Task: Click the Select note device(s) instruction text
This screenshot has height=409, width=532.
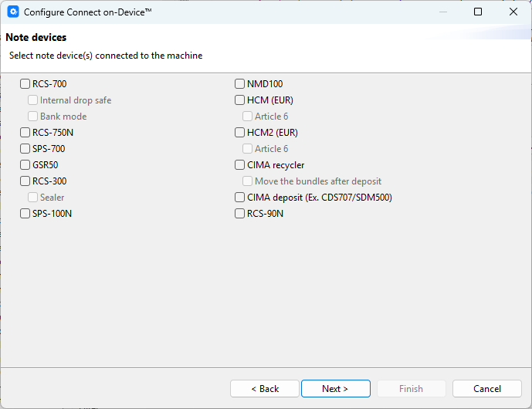Action: pos(106,56)
